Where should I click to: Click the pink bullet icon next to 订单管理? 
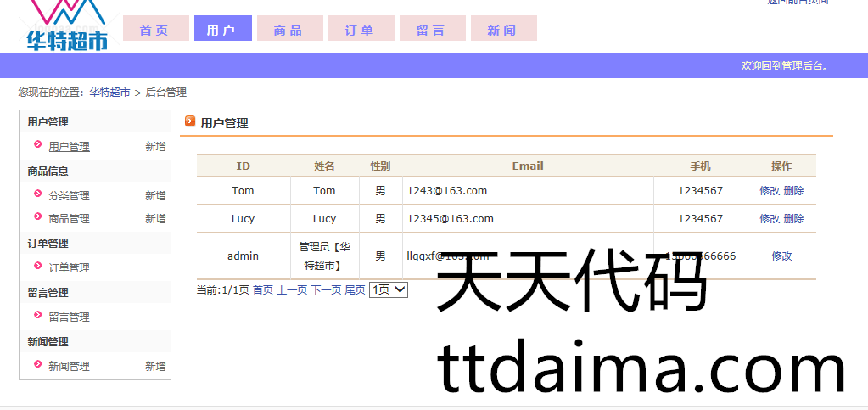coord(37,267)
